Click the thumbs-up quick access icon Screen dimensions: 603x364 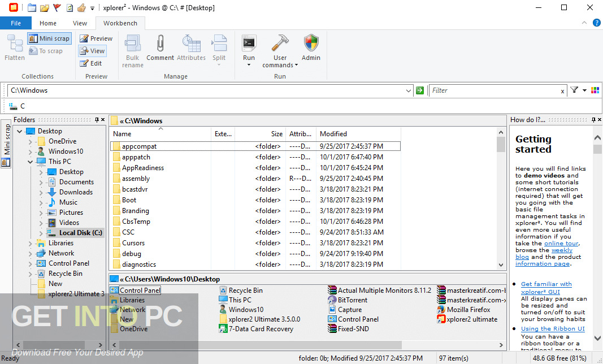pos(81,8)
